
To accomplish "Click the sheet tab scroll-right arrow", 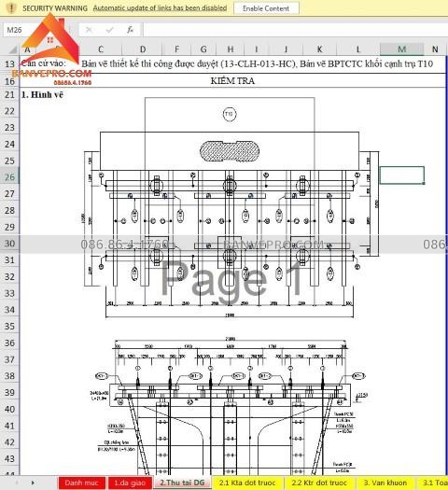I will (33, 483).
